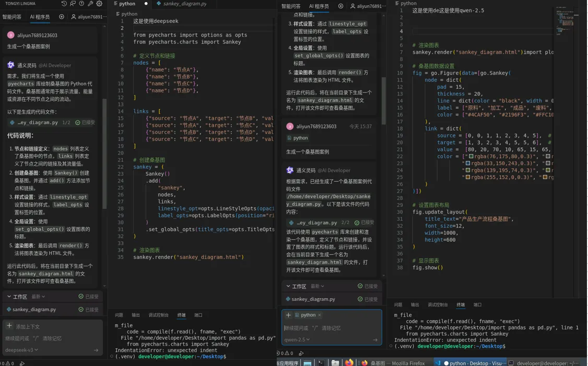Launch Firefox icon in taskbar
588x366 pixels.
349,363
